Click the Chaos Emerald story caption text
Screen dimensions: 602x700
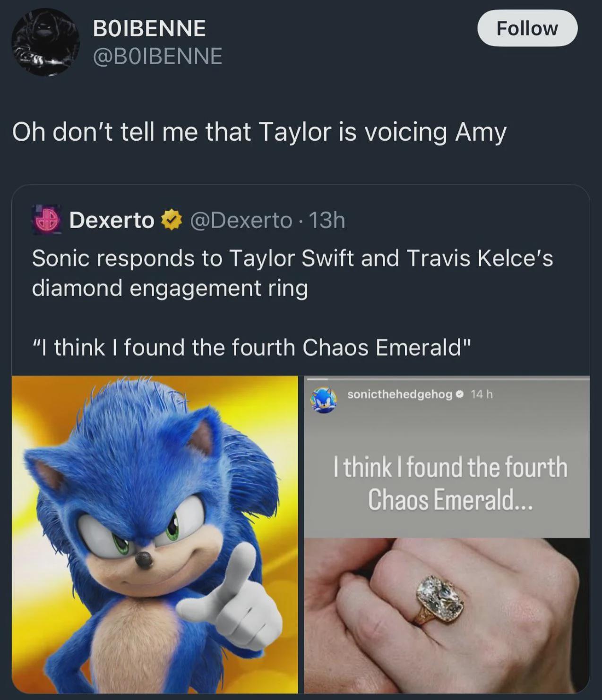(x=450, y=483)
